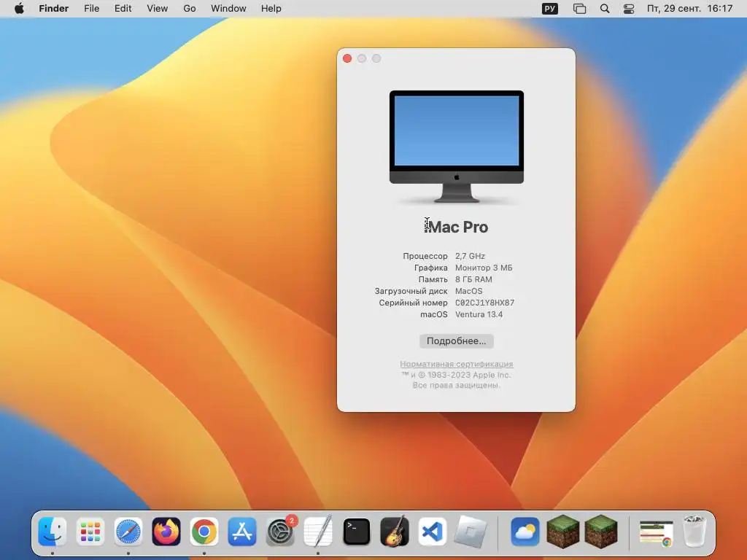Open the Minecraft block next to Weather
The height and width of the screenshot is (560, 747).
563,532
